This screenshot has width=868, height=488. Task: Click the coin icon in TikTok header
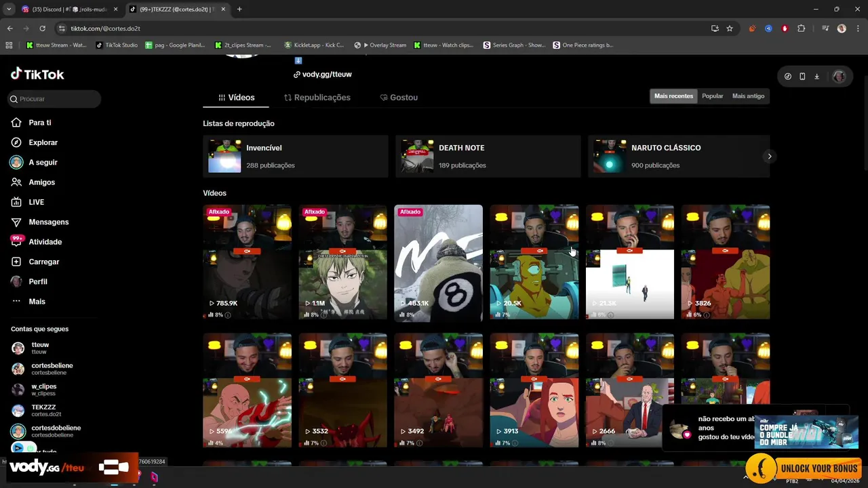coord(787,77)
